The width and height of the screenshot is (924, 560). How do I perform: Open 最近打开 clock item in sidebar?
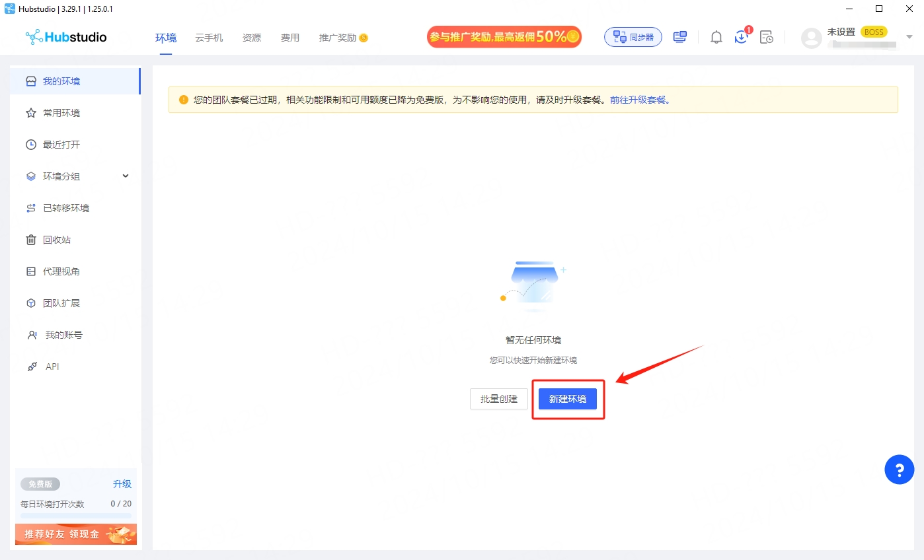tap(61, 145)
